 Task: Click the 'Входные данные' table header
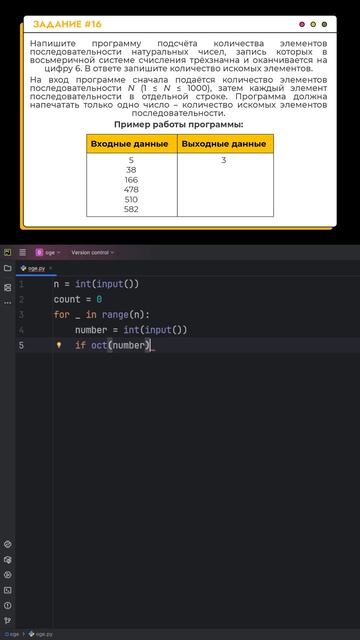(x=129, y=144)
